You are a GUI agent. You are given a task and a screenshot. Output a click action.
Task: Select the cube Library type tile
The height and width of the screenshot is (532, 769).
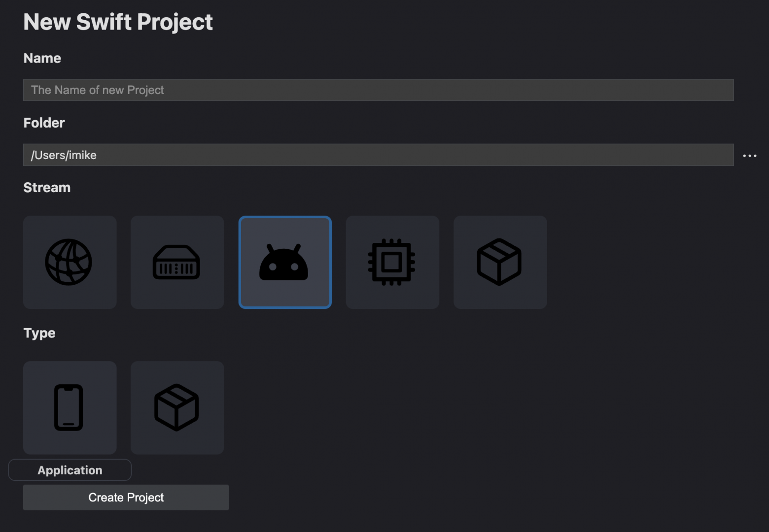tap(177, 407)
